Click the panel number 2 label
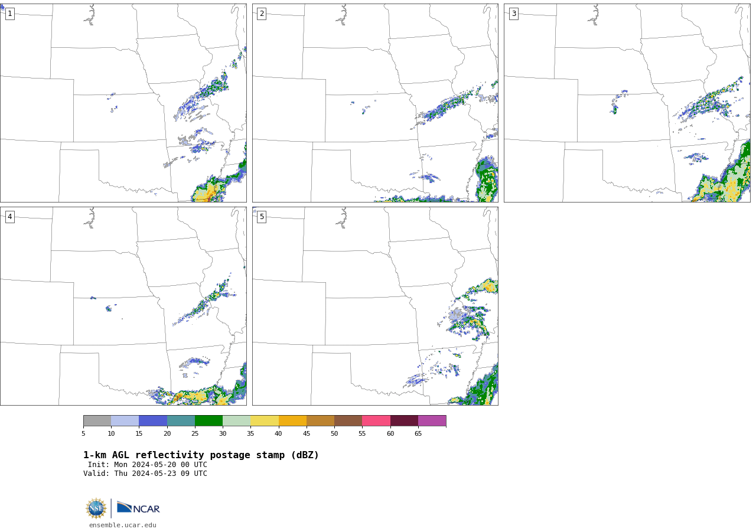 [262, 14]
